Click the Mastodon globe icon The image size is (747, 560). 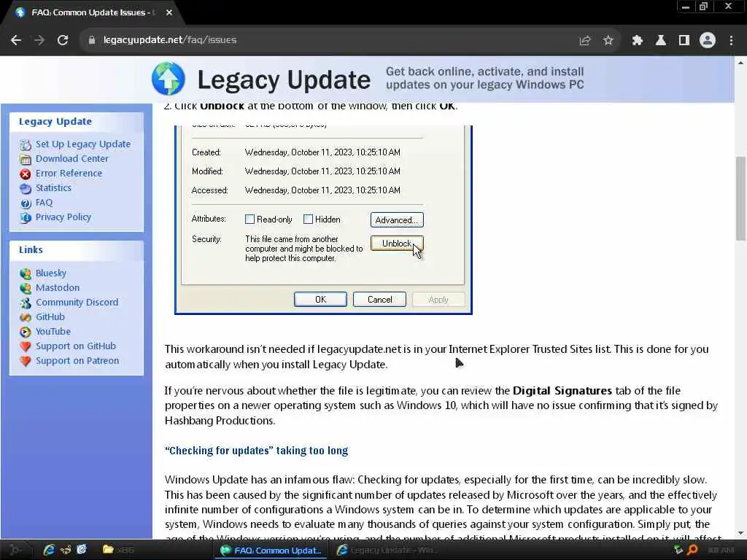pos(26,288)
